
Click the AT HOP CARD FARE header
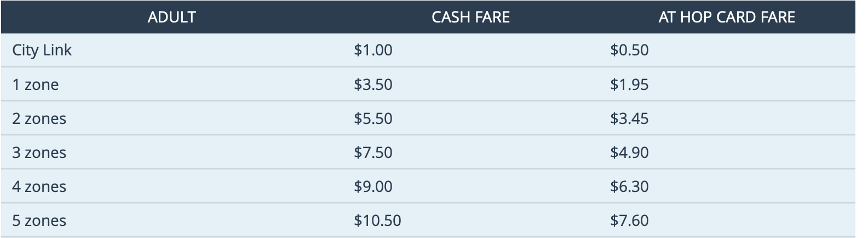tap(726, 17)
